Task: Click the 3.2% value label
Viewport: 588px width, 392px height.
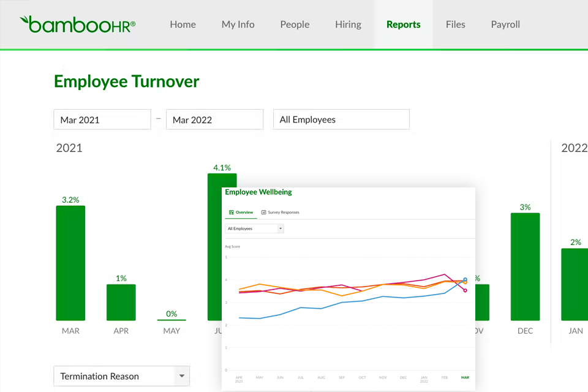Action: [x=70, y=200]
